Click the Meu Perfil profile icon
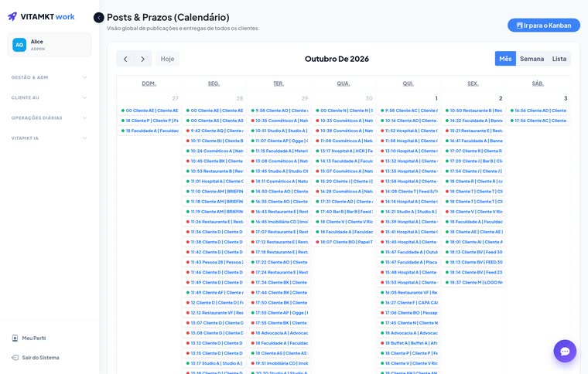This screenshot has height=374, width=588. [x=15, y=338]
